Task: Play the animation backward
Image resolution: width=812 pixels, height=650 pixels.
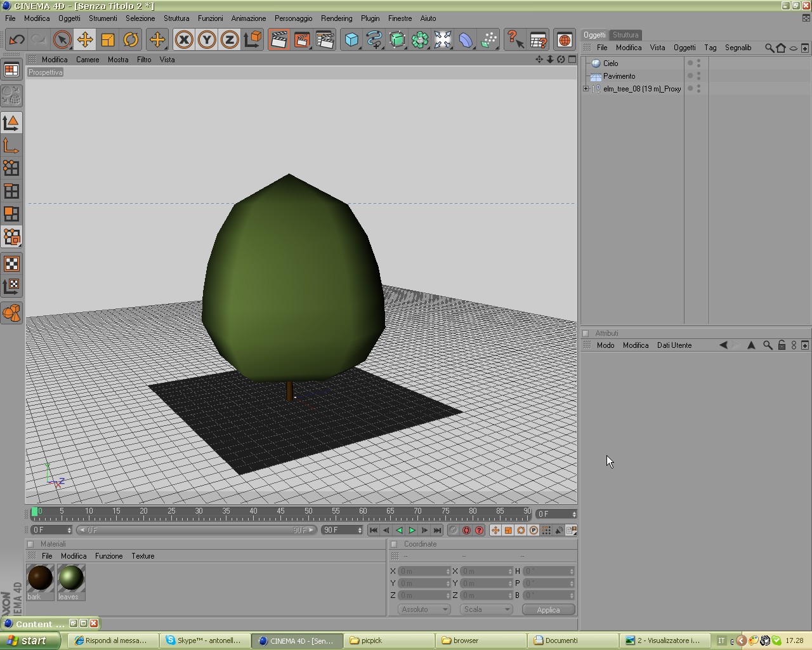Action: tap(399, 530)
